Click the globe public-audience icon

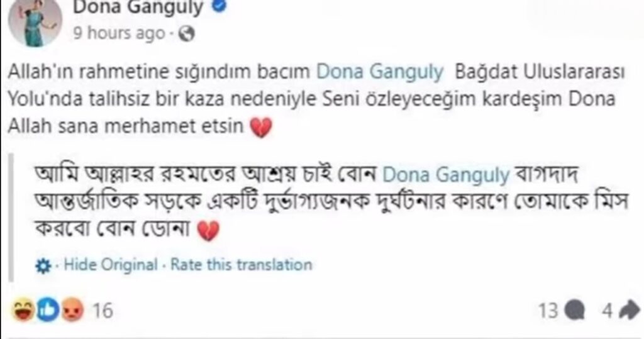[186, 34]
